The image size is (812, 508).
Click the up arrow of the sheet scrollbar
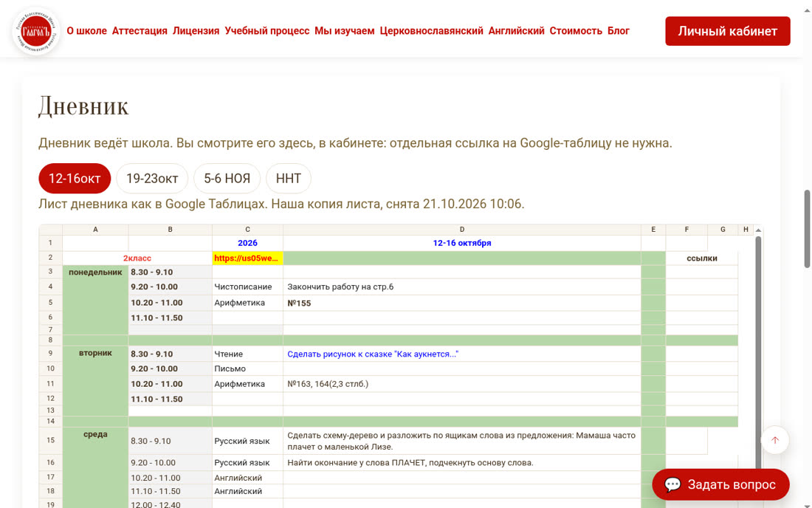[x=758, y=230]
